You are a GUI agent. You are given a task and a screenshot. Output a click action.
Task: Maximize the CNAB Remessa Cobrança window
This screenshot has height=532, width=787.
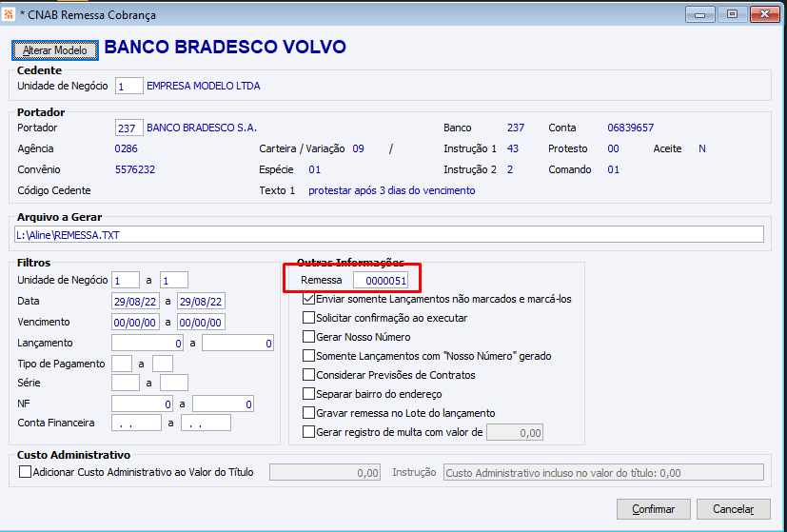pos(732,14)
